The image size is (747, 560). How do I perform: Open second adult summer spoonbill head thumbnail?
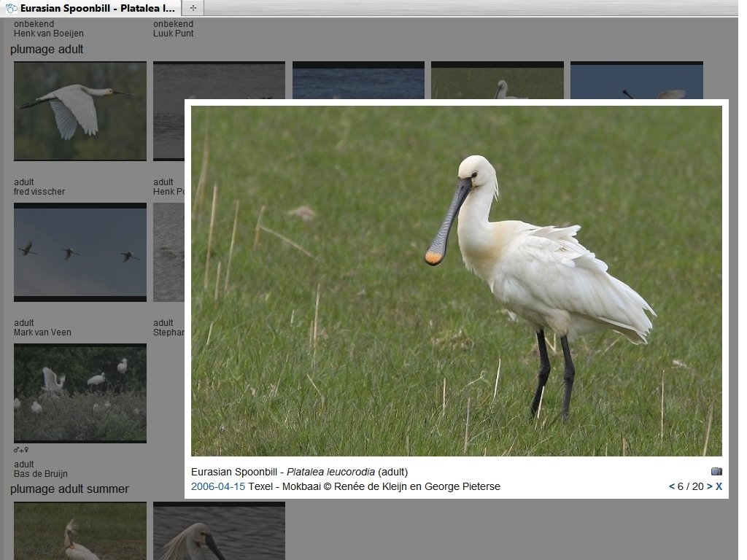coord(219,531)
